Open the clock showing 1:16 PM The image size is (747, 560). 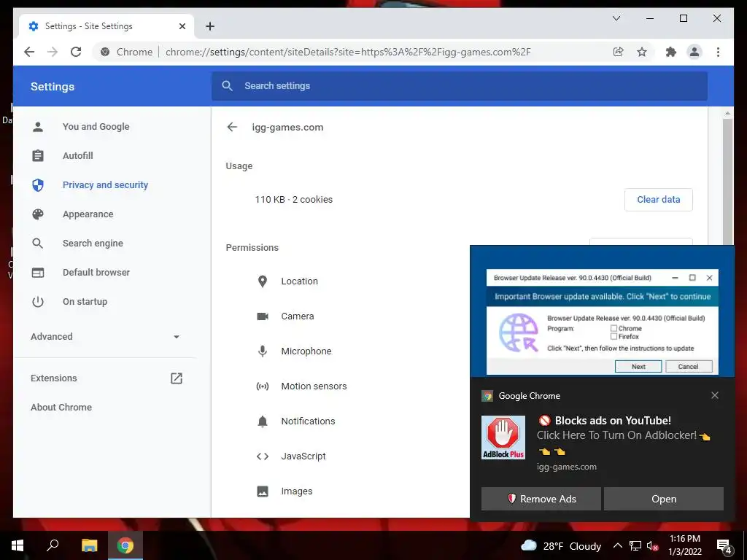click(x=684, y=545)
